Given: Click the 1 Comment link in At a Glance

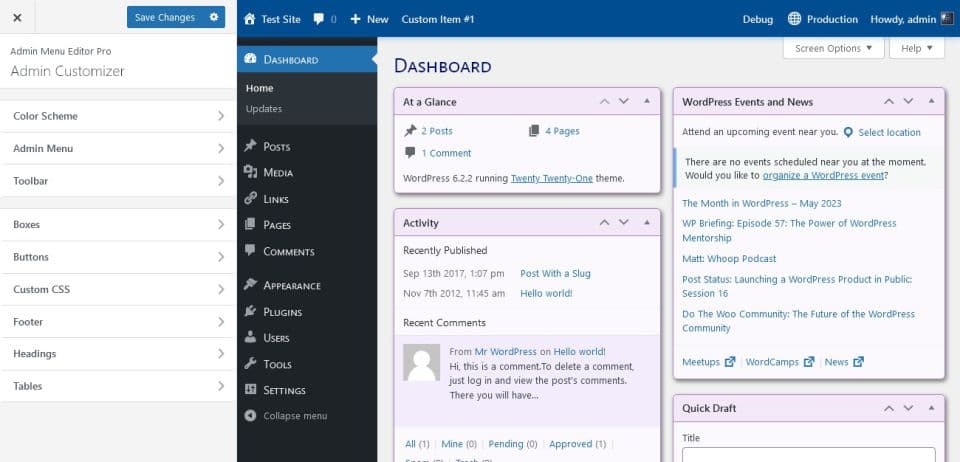Looking at the screenshot, I should [446, 153].
